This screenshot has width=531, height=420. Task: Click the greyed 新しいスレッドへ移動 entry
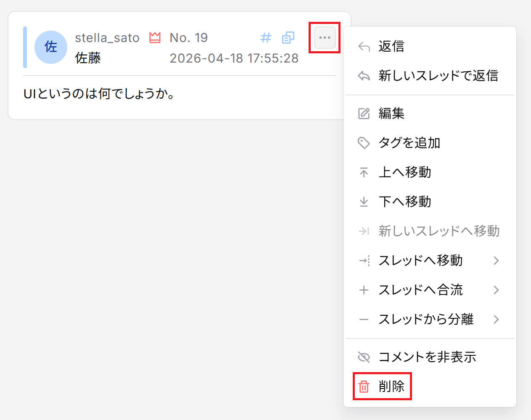430,231
